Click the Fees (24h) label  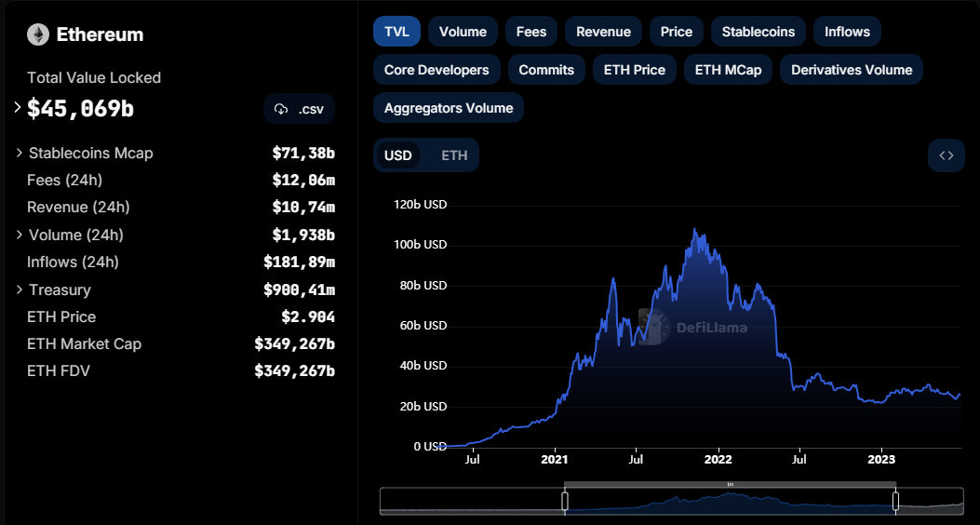(x=64, y=180)
